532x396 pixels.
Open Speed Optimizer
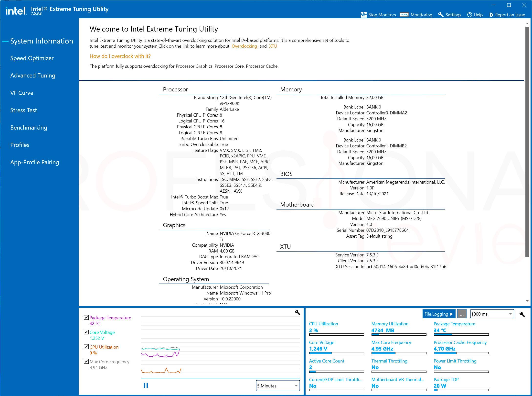(32, 58)
